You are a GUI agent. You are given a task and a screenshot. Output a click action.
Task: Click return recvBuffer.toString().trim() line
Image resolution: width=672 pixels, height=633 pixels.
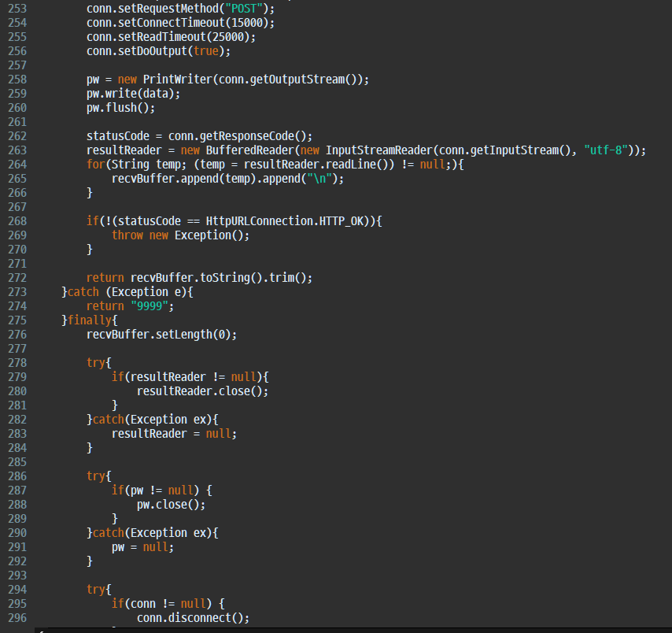(199, 277)
